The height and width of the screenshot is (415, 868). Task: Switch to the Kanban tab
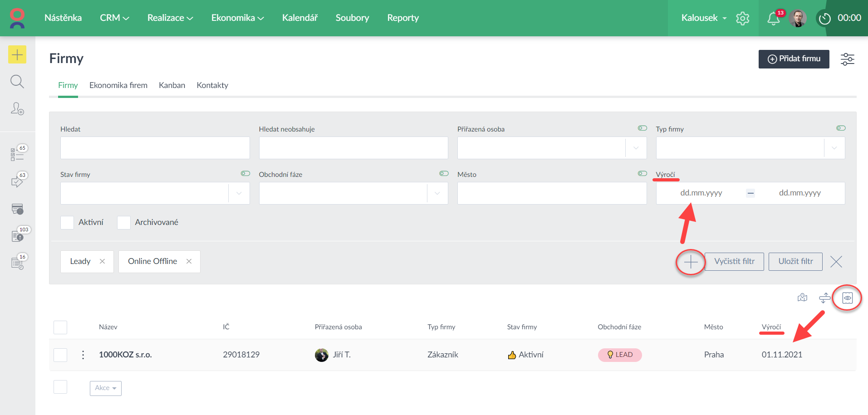click(x=172, y=85)
